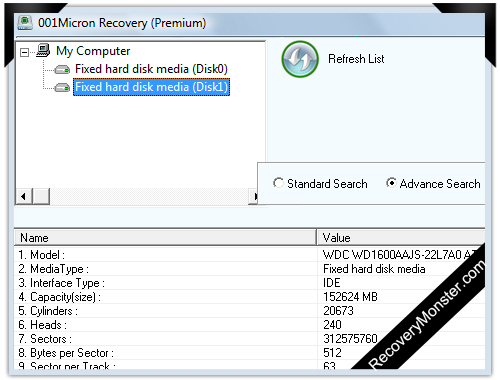Click the "Fixed hard disk media" value cell
500x380 pixels.
374,269
